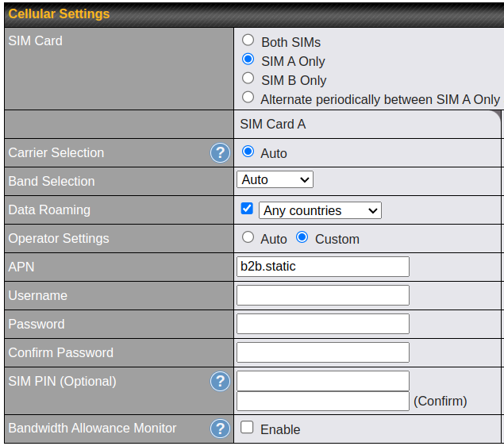
Task: Open the Band Selection dropdown
Action: [x=275, y=180]
